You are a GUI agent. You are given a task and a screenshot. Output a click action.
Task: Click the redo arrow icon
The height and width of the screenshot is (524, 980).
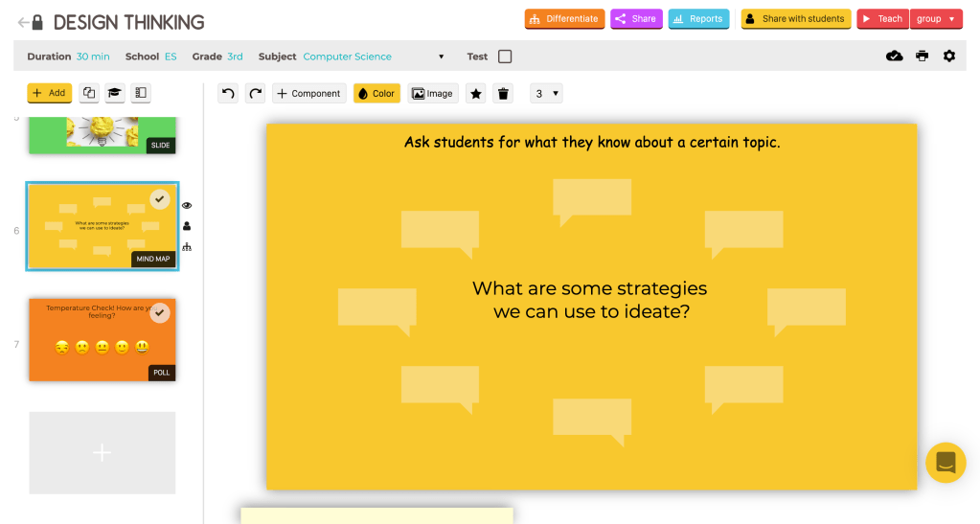[x=255, y=93]
